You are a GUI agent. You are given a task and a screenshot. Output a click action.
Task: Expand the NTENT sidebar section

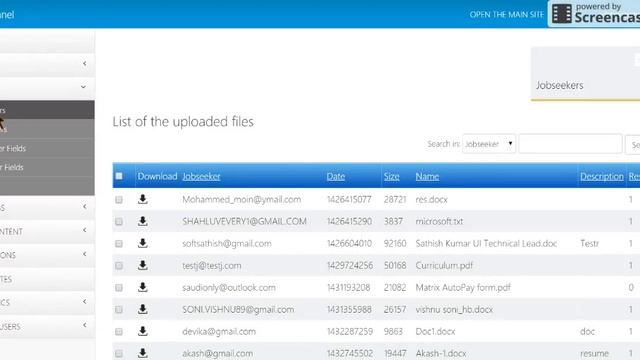click(84, 230)
